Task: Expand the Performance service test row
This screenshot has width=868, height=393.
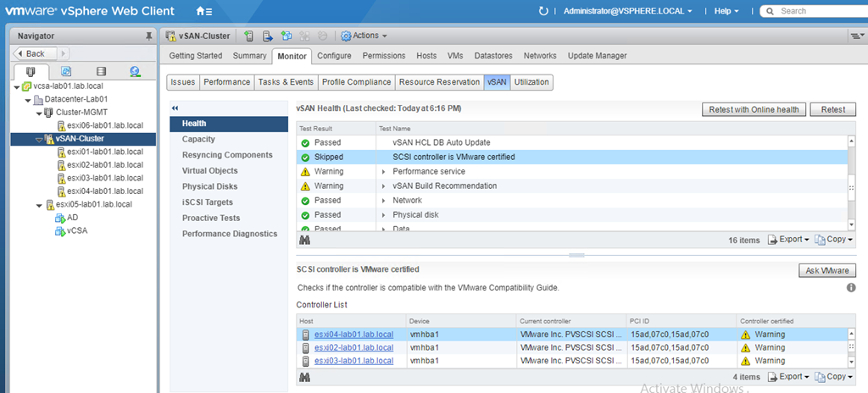Action: coord(384,171)
